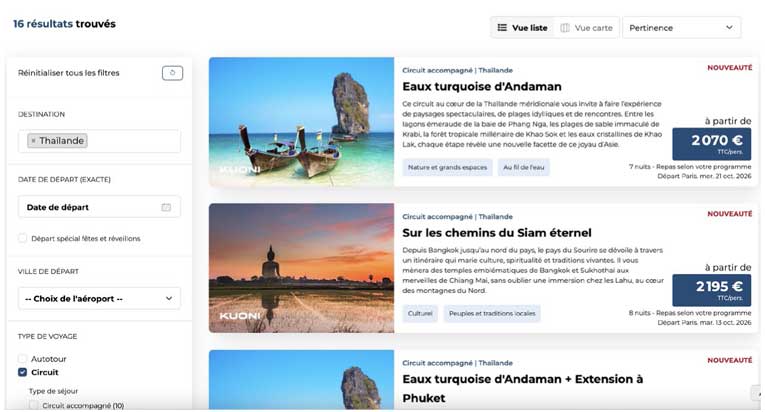The height and width of the screenshot is (412, 765).
Task: Expand the Choix de l'aéroport dropdown
Action: (x=99, y=298)
